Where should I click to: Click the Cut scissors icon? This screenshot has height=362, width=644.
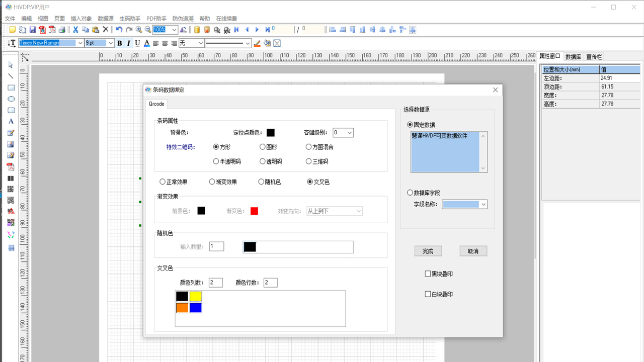coord(75,30)
